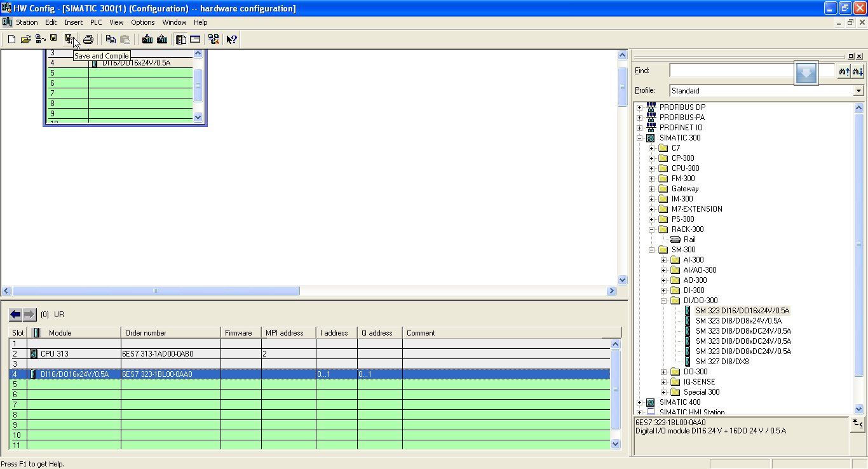Viewport: 868px width, 469px height.
Task: Expand the DO-300 folder
Action: pos(664,372)
